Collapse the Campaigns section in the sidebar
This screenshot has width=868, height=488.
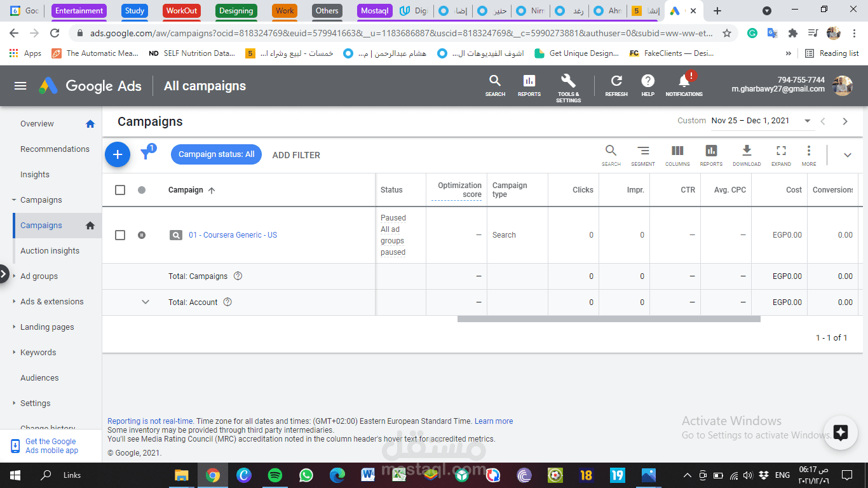click(14, 200)
